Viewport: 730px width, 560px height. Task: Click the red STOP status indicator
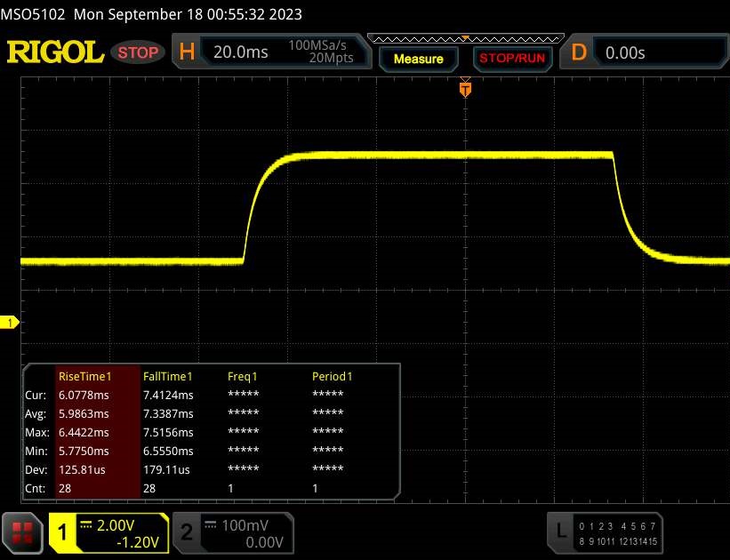pos(138,52)
